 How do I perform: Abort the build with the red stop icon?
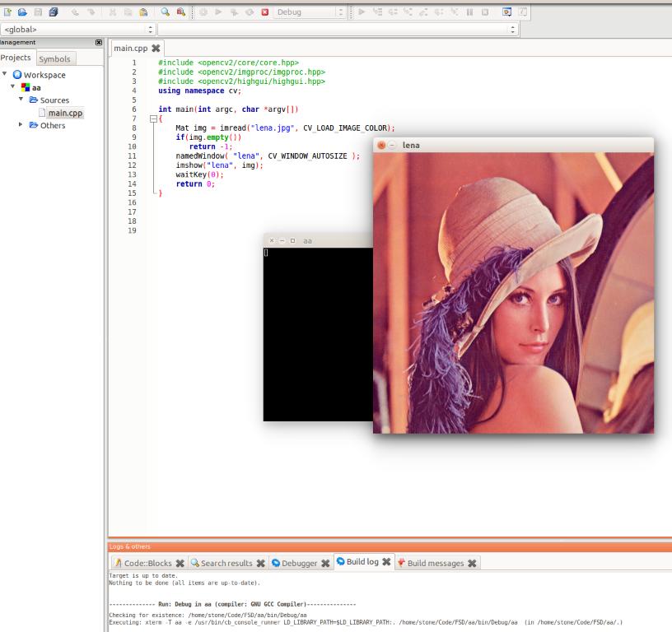(x=265, y=12)
